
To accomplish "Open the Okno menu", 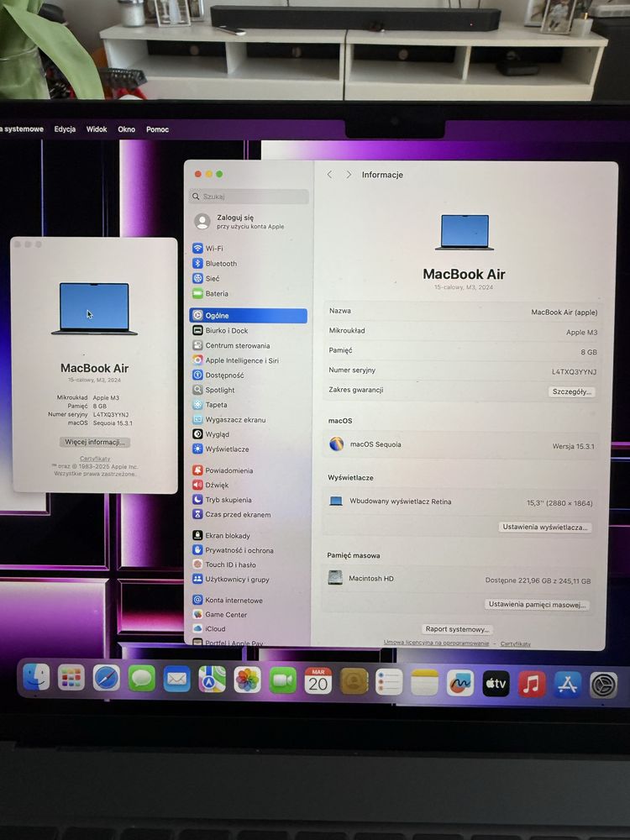I will point(127,129).
